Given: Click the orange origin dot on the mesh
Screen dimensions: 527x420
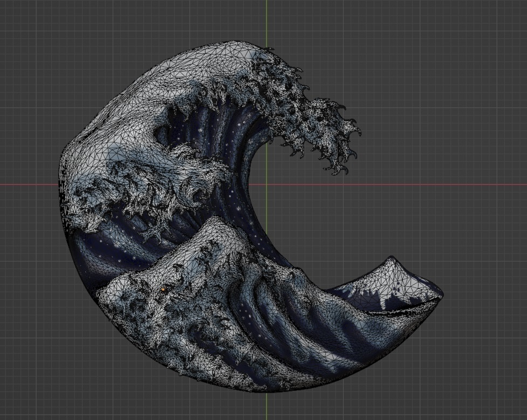Looking at the screenshot, I should coord(163,290).
